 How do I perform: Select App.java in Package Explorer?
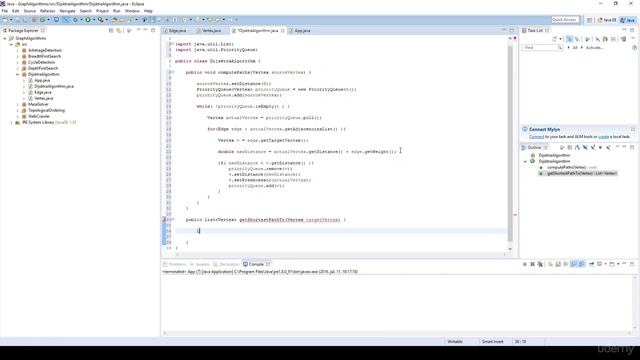click(42, 80)
